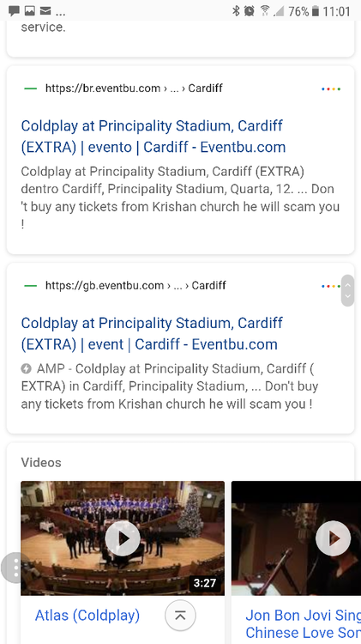Tap the scroll-to-top arrow button
Screen dimensions: 361x644
pyautogui.click(x=180, y=616)
